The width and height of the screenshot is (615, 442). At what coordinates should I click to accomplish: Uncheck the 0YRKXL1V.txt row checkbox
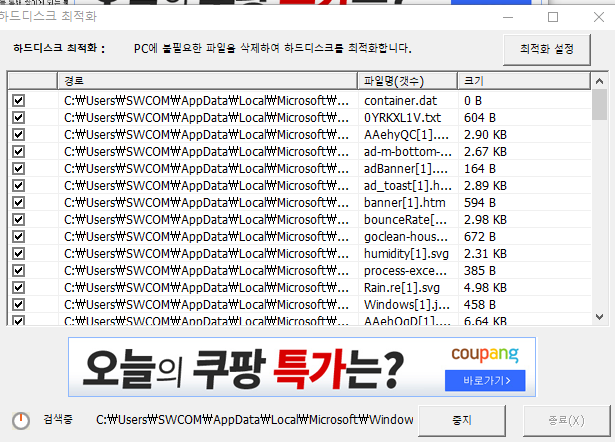[x=18, y=118]
